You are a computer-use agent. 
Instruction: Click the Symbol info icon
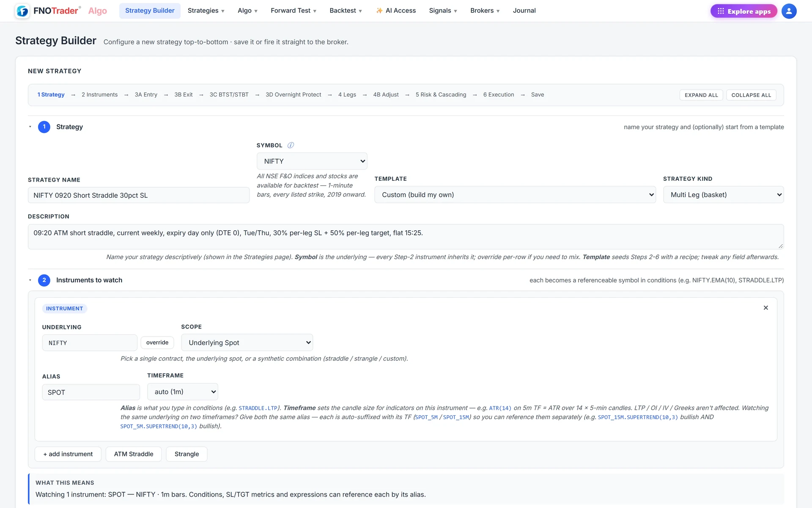click(291, 145)
